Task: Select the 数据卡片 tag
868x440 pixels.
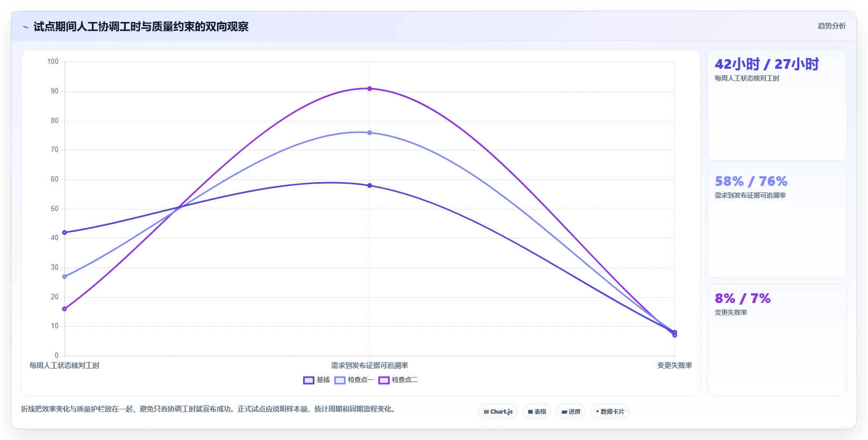Action: 610,412
